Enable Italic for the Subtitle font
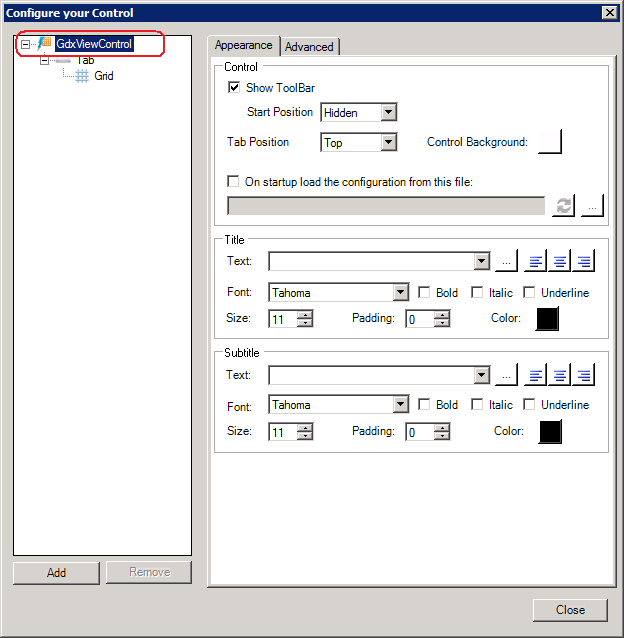624x638 pixels. coord(478,405)
